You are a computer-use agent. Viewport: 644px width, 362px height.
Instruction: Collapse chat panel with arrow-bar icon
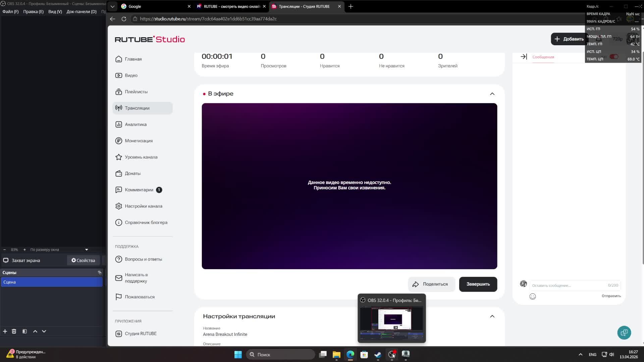pos(524,57)
